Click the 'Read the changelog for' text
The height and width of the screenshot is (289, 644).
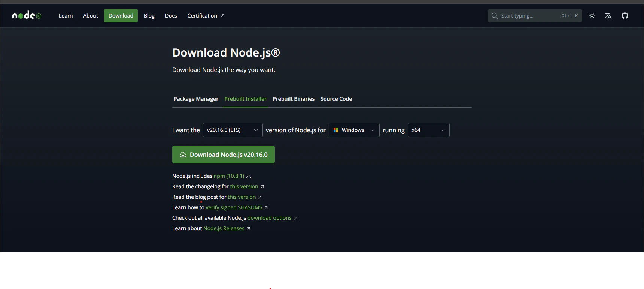[200, 186]
